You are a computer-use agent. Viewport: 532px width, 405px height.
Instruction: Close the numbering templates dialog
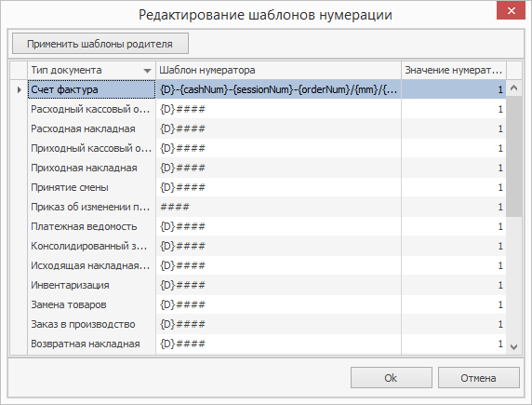[511, 10]
